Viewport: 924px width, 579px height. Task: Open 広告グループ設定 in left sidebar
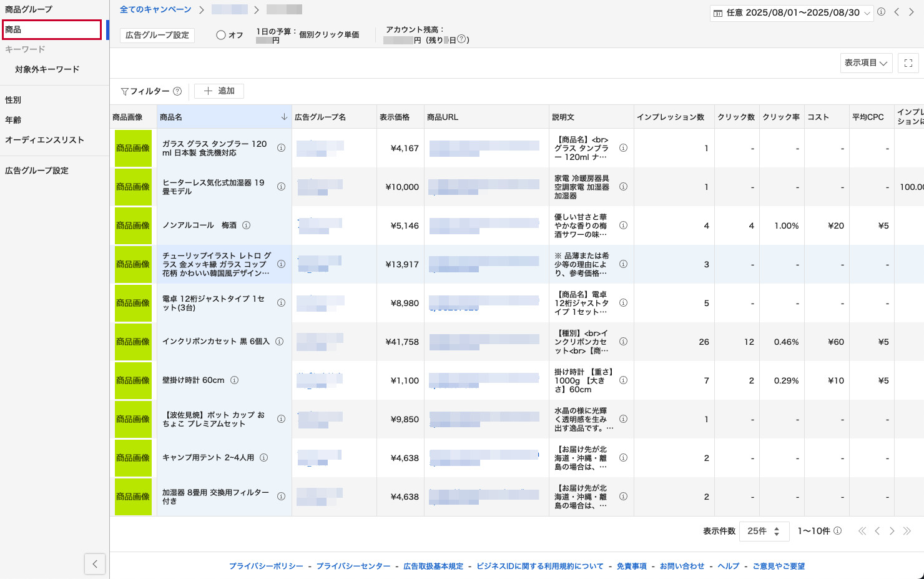point(37,171)
